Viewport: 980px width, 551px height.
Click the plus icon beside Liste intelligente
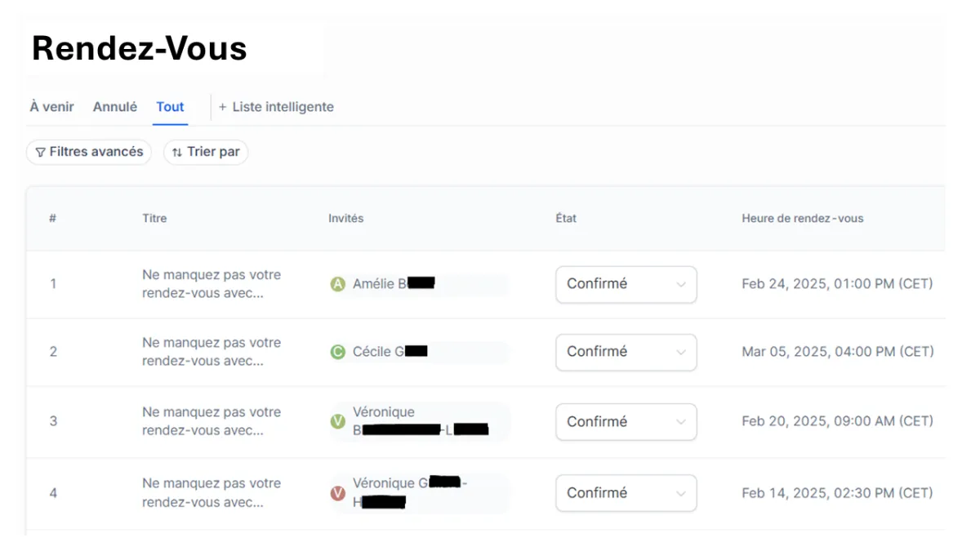(x=222, y=107)
